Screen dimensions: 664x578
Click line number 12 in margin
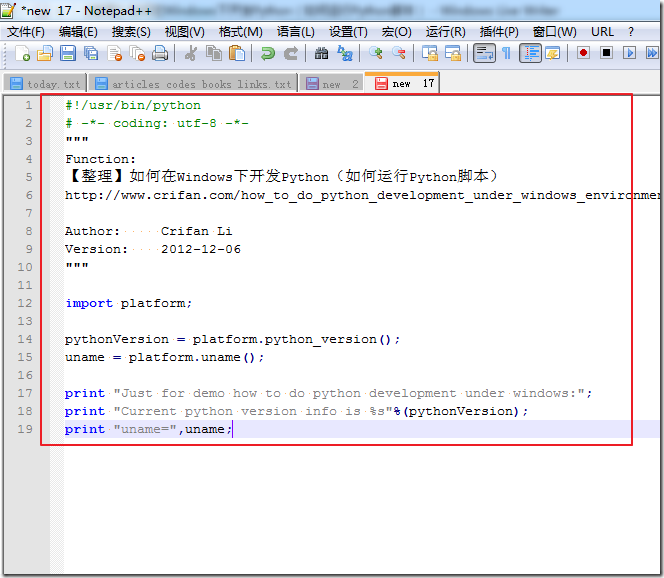[25, 303]
